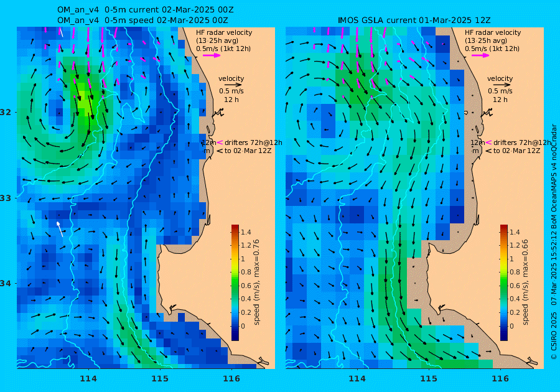Click the right map's 'velocity' legend label
560x392 pixels.
(500, 78)
